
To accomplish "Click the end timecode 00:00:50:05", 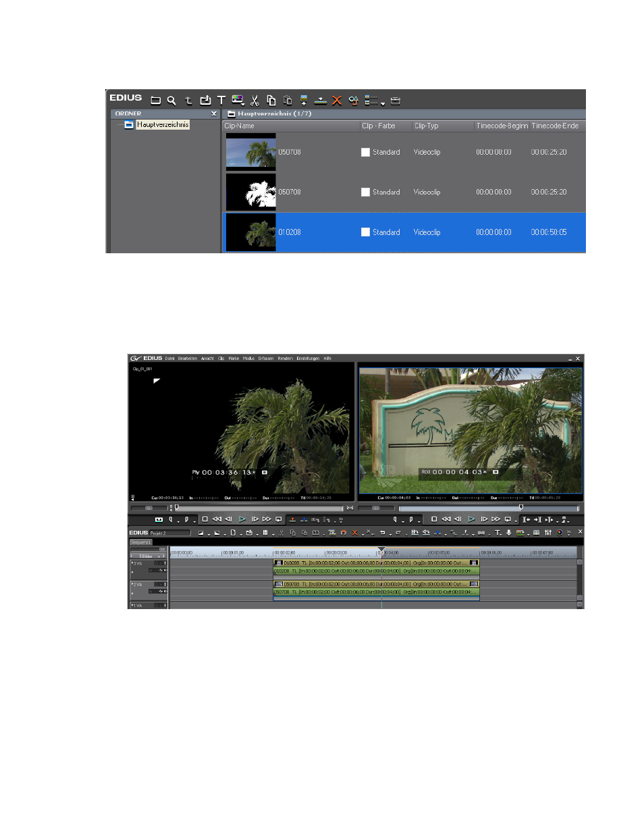I will (549, 232).
